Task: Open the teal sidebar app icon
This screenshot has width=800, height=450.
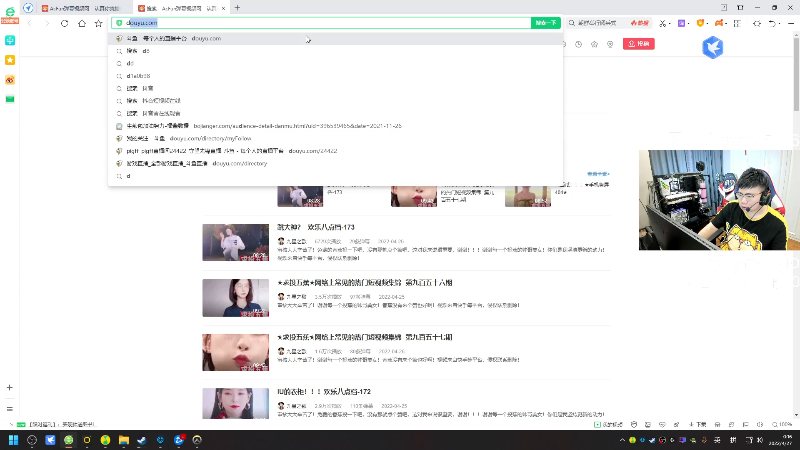Action: 10,40
